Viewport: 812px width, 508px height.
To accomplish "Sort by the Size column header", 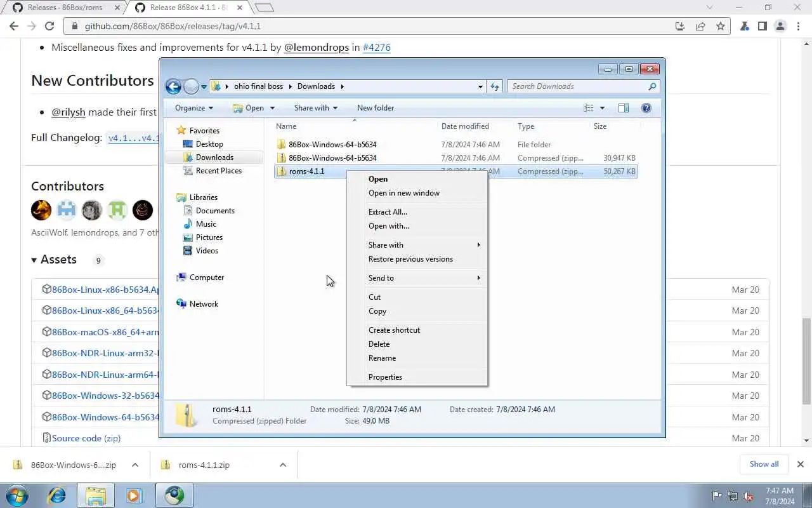I will tap(600, 126).
